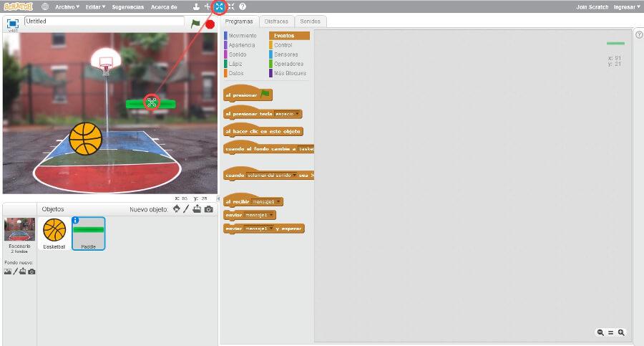
Task: Select the Grow sprite tool
Action: pos(219,6)
